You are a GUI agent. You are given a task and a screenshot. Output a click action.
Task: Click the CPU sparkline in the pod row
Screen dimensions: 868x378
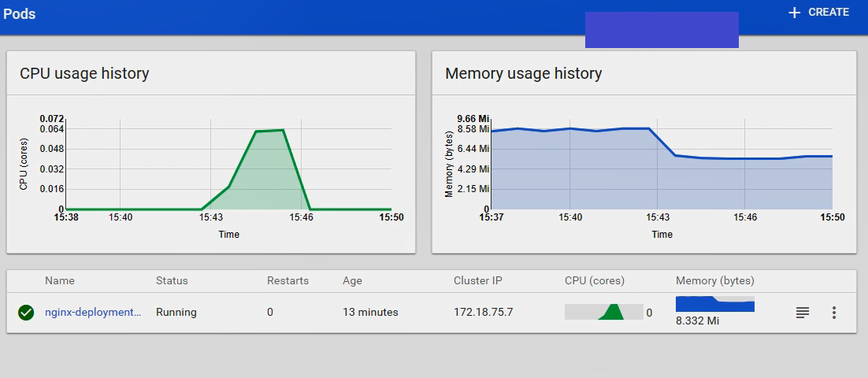pos(604,312)
